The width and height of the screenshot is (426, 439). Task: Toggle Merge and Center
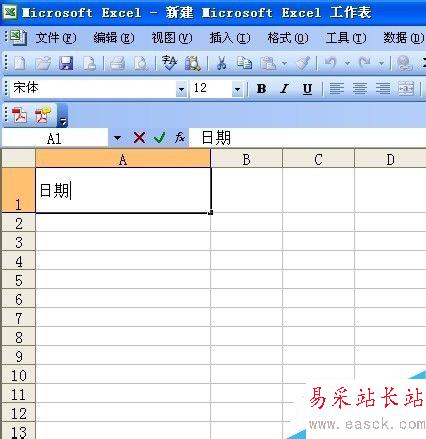[x=406, y=89]
